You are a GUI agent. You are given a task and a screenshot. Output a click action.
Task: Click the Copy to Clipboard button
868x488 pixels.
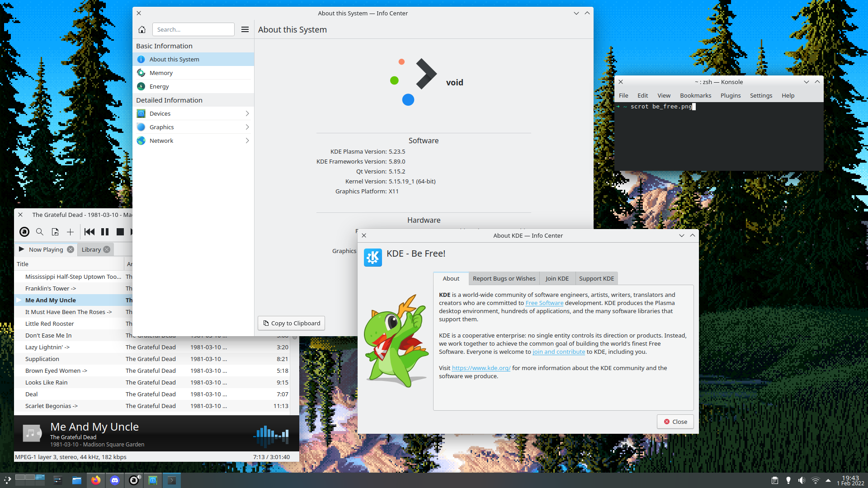[x=292, y=323]
